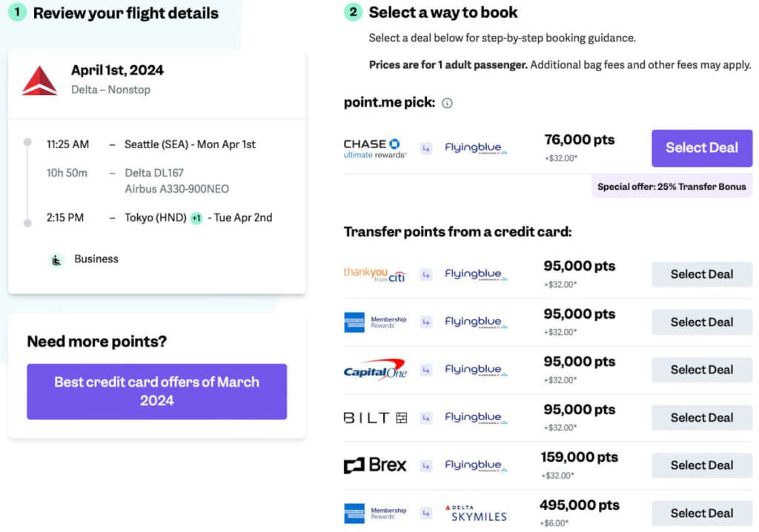Click the info icon beside point.me pick

(447, 104)
